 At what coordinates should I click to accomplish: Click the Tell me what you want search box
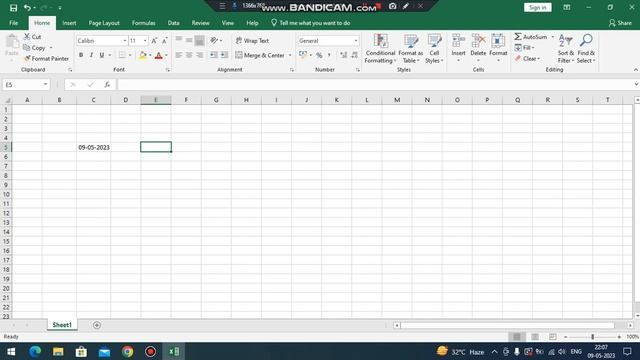point(311,23)
